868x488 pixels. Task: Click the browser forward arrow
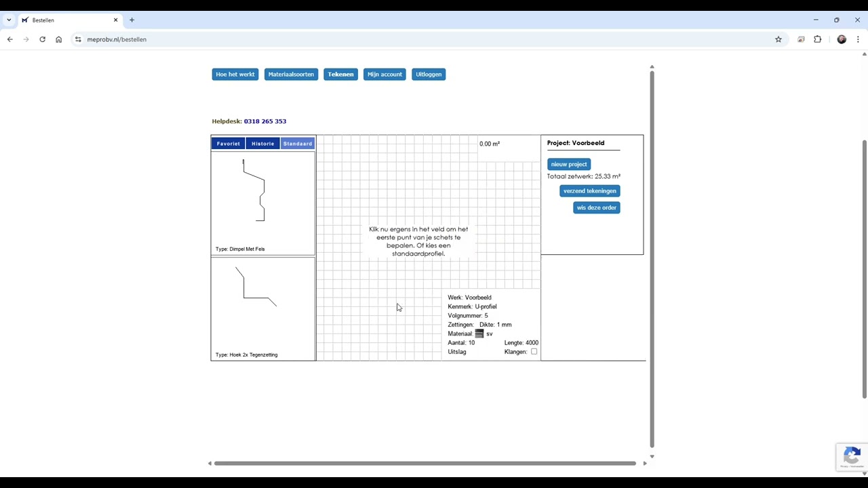26,39
